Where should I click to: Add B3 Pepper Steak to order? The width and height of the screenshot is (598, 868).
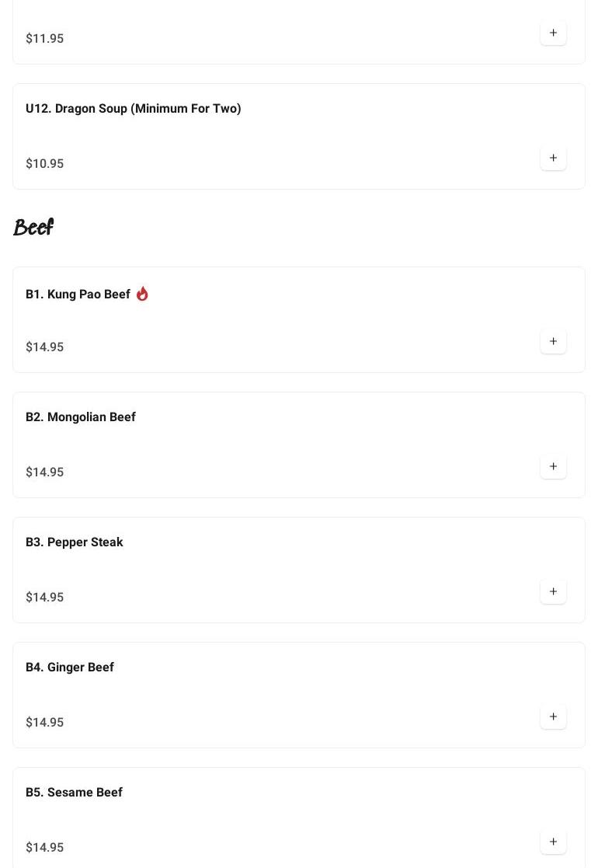click(x=553, y=592)
